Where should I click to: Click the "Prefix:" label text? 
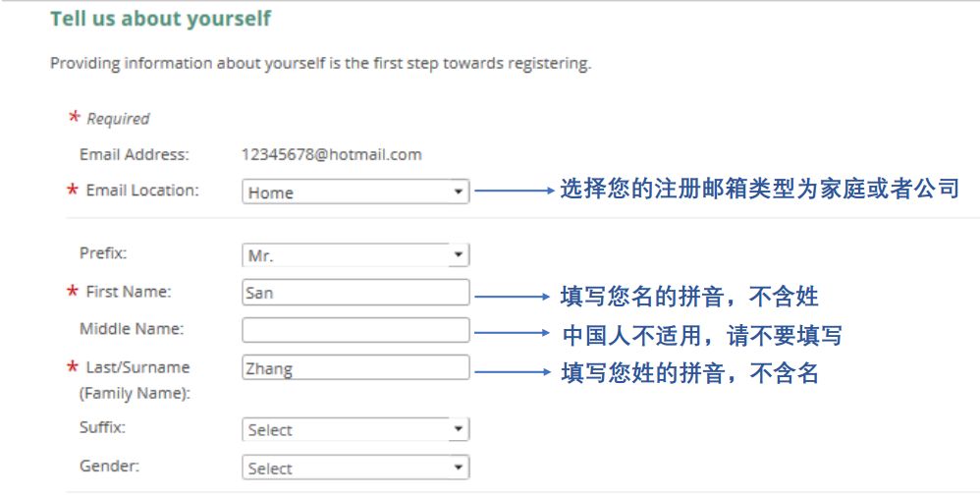[103, 252]
